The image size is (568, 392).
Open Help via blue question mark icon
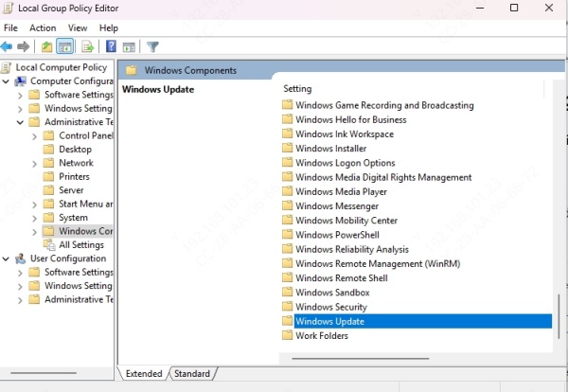pyautogui.click(x=111, y=46)
